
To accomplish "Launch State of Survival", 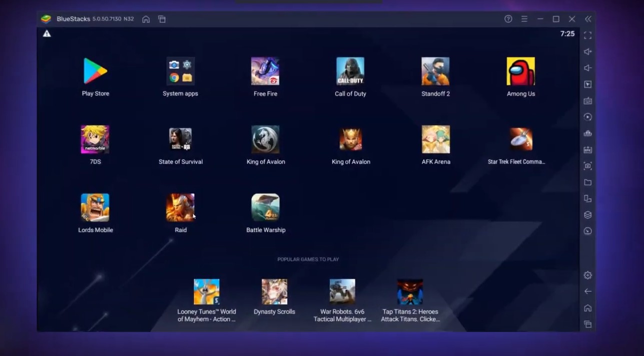I will pyautogui.click(x=180, y=139).
